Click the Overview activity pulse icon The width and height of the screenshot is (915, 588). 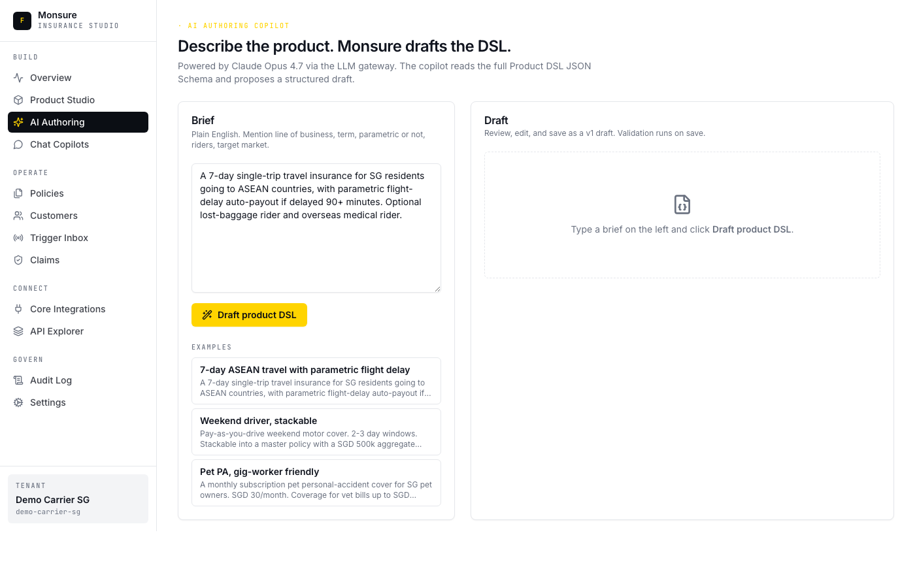pyautogui.click(x=18, y=78)
